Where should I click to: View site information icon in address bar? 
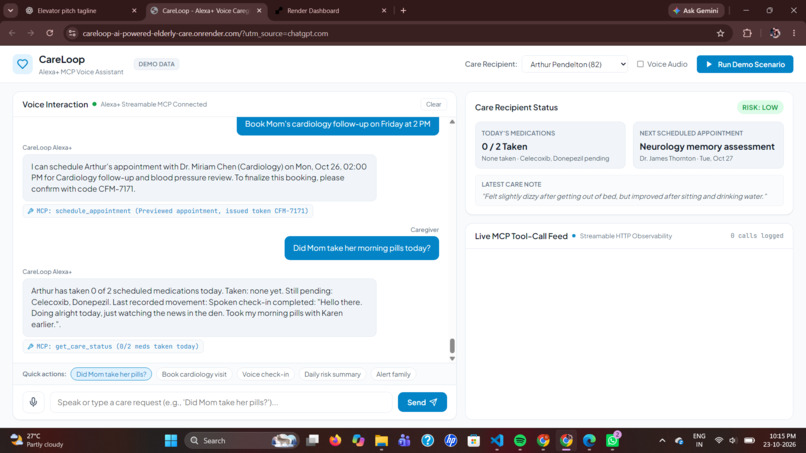(x=72, y=33)
